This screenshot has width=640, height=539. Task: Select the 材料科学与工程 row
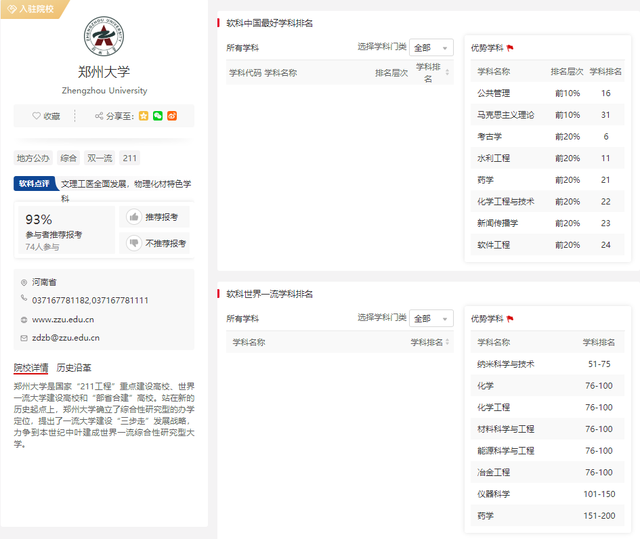547,428
